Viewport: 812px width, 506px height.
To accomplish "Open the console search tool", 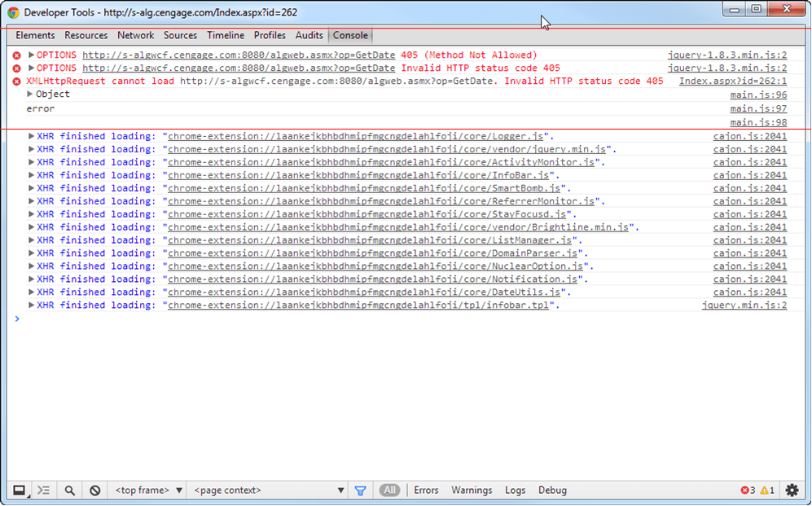I will 69,490.
